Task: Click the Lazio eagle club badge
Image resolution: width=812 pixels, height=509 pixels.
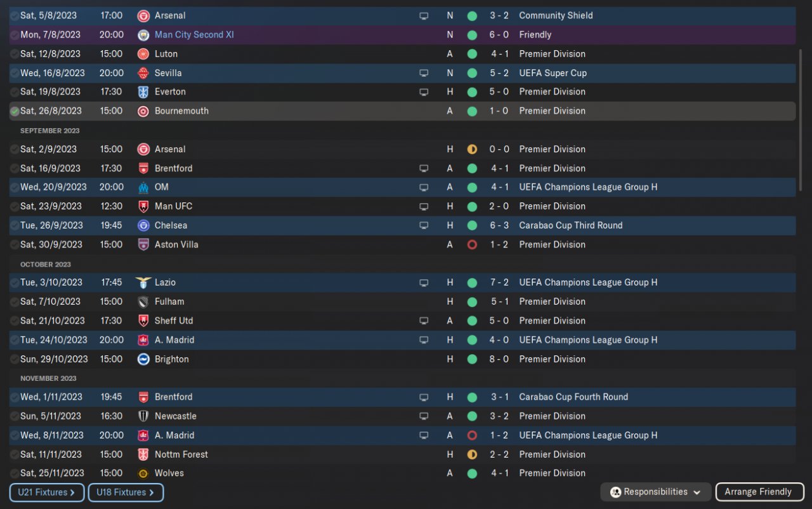Action: pos(143,282)
